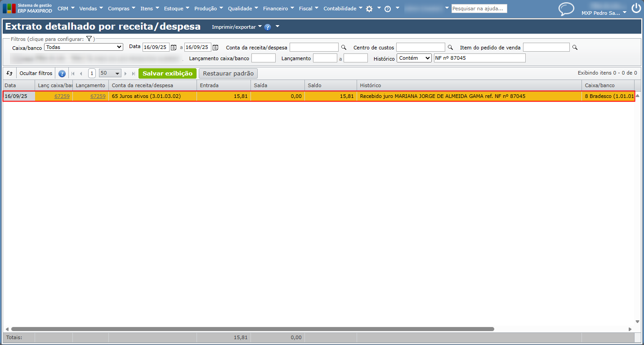
Task: Open the chat speech bubble icon
Action: click(566, 9)
